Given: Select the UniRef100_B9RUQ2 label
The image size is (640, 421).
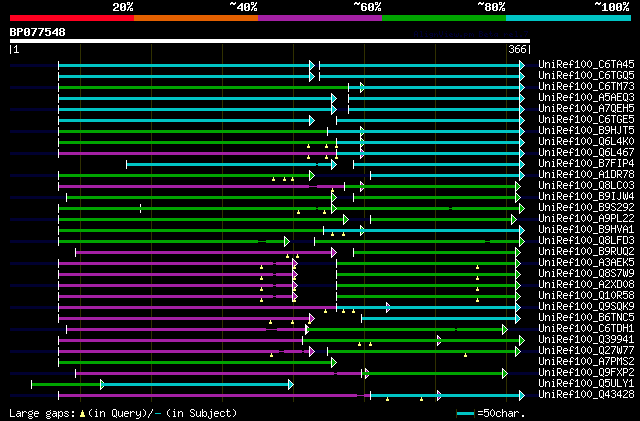Looking at the screenshot, I should (586, 252).
